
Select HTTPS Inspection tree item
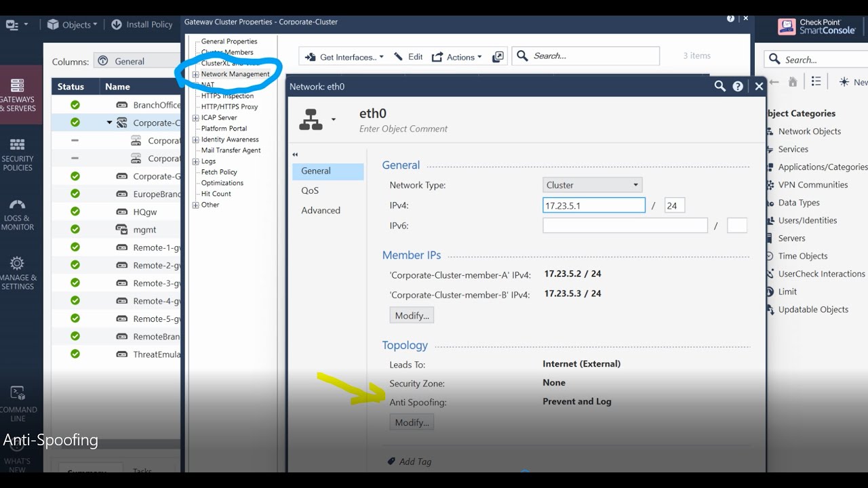[x=227, y=96]
